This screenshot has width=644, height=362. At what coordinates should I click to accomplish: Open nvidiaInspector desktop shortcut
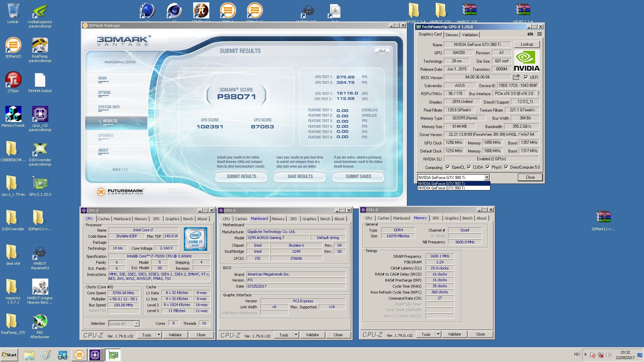(x=40, y=12)
